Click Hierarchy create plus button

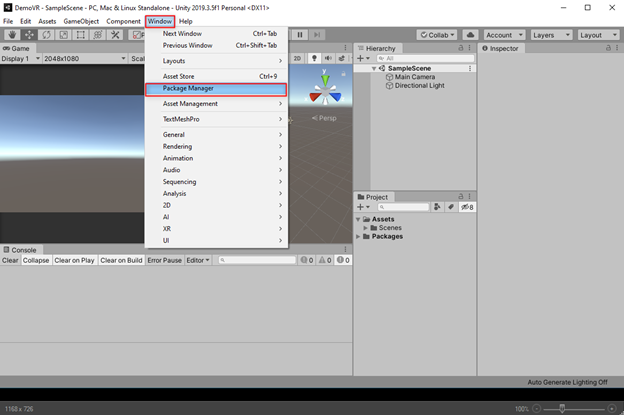coord(363,58)
